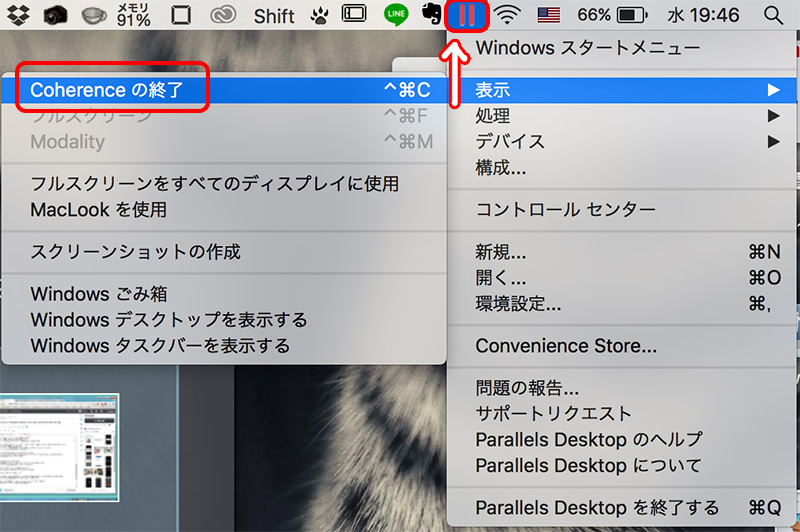Select Windows タスクバーを表示する
800x532 pixels.
pos(224,346)
